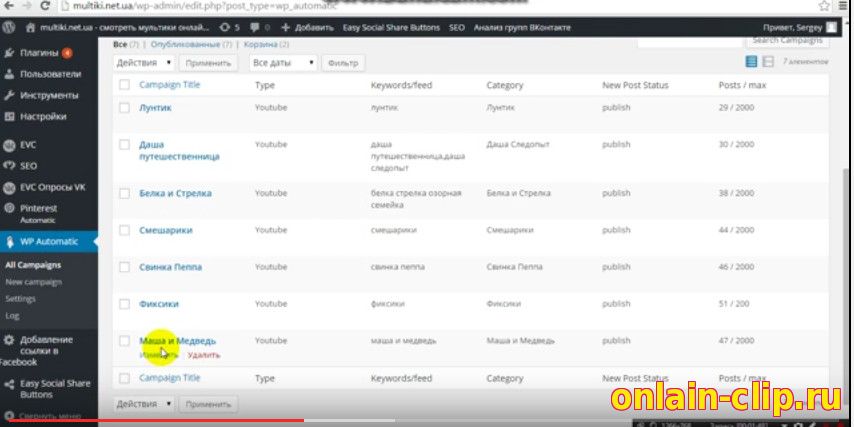854x427 pixels.
Task: Open Анализ групп ВКонтакте in admin bar
Action: tap(522, 27)
